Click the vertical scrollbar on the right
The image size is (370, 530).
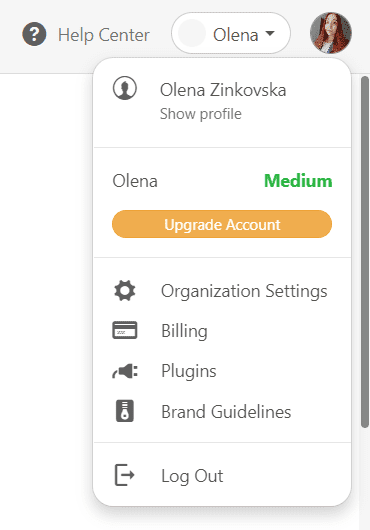click(x=365, y=252)
